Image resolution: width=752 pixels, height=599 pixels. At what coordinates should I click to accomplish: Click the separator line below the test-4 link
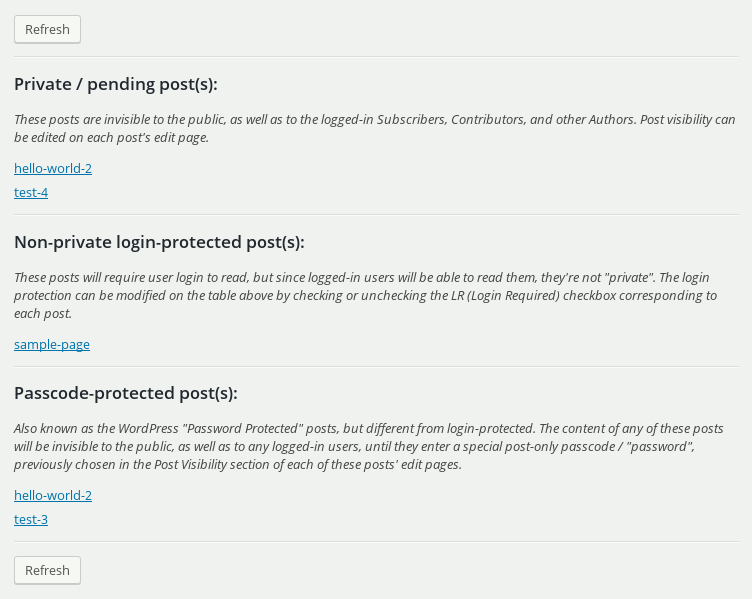375,214
